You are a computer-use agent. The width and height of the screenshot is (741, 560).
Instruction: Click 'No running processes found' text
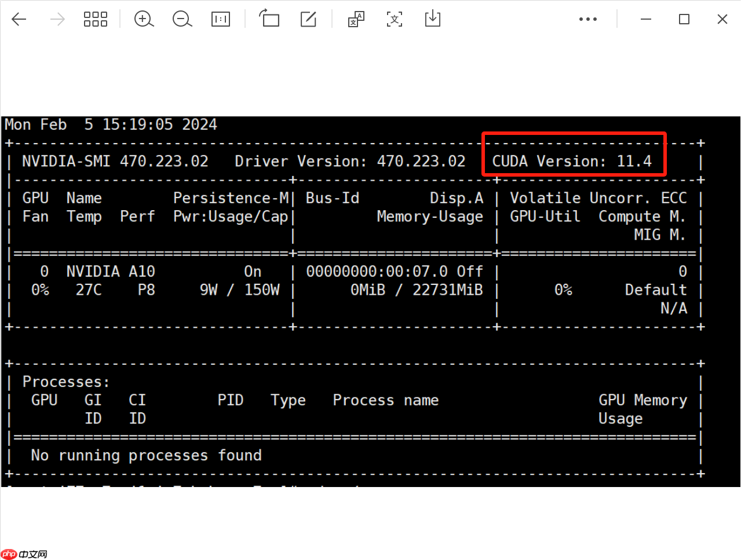tap(146, 456)
